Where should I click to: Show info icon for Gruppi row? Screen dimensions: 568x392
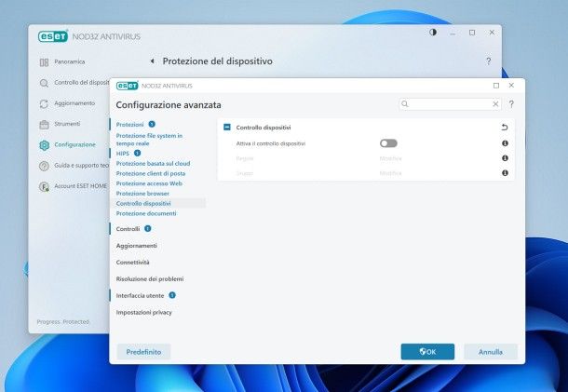pos(505,173)
